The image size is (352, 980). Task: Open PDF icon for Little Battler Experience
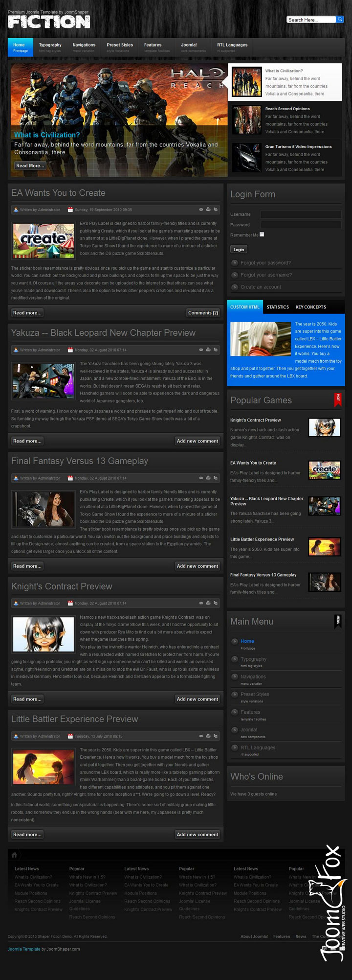216,736
